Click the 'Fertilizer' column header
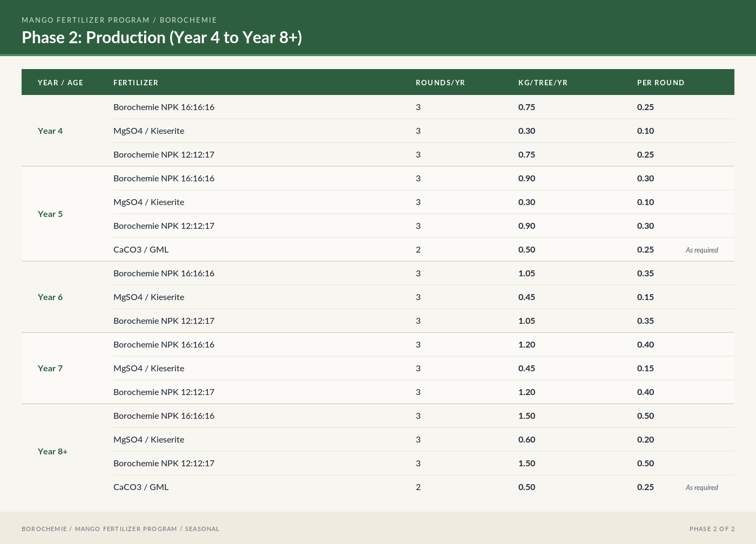756x544 pixels. click(136, 83)
